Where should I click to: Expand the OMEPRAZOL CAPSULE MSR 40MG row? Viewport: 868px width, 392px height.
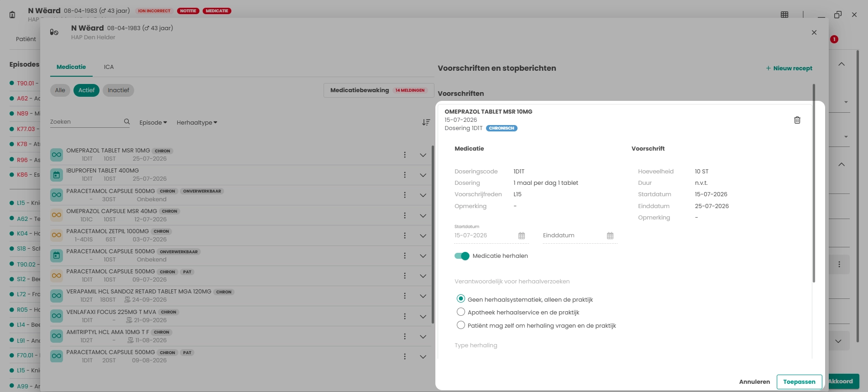click(423, 215)
